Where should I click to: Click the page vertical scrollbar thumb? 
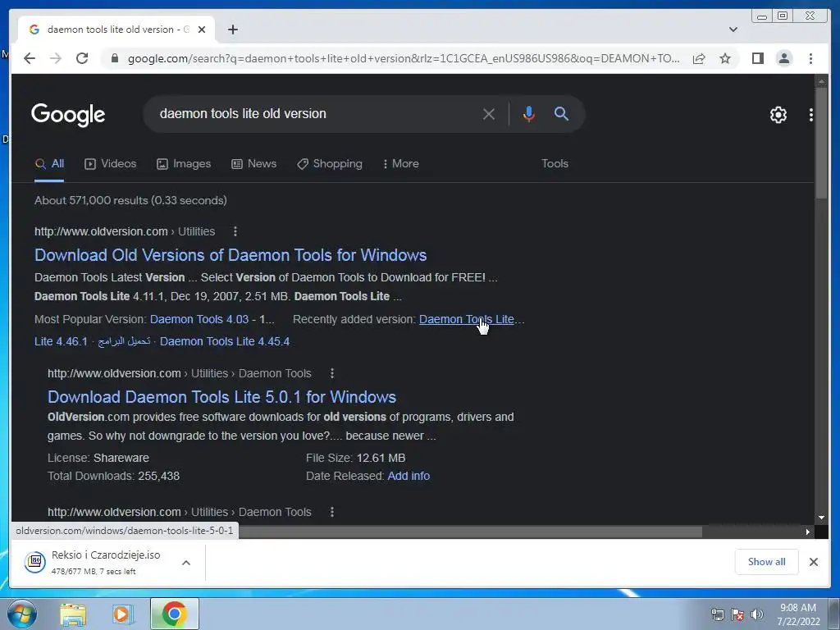[x=821, y=143]
